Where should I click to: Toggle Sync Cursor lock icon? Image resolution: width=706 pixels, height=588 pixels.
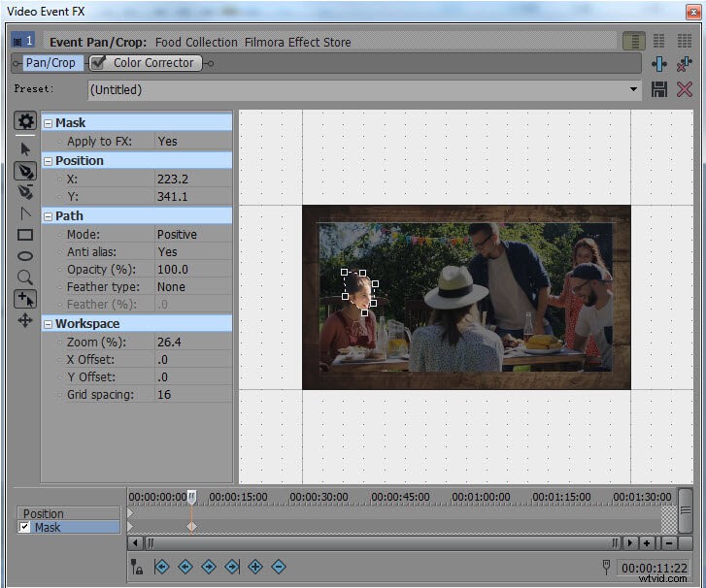137,567
